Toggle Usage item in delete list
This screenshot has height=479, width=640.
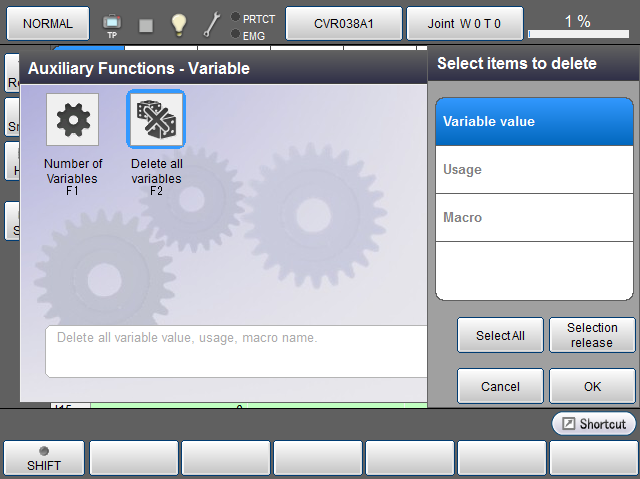[x=534, y=170]
